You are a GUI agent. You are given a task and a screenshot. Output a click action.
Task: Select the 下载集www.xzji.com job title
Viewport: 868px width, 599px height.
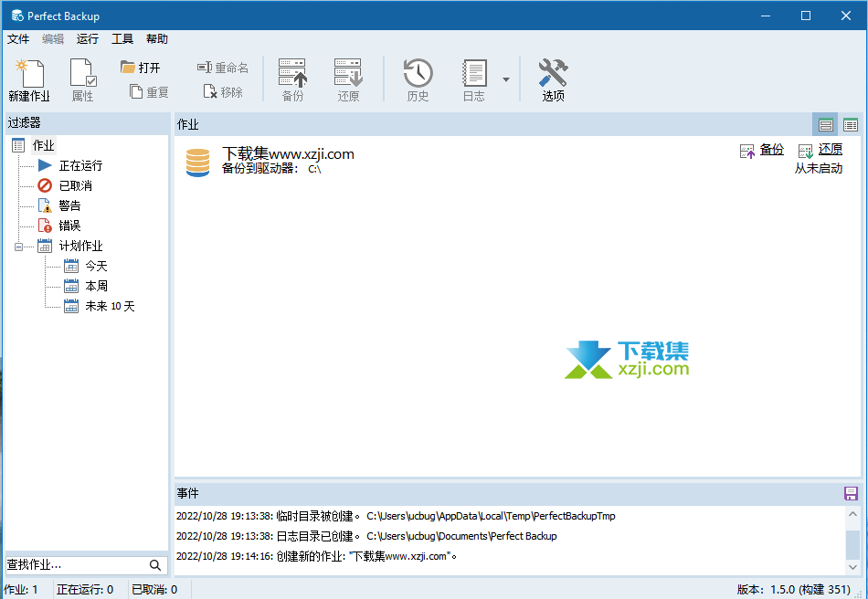click(x=288, y=153)
